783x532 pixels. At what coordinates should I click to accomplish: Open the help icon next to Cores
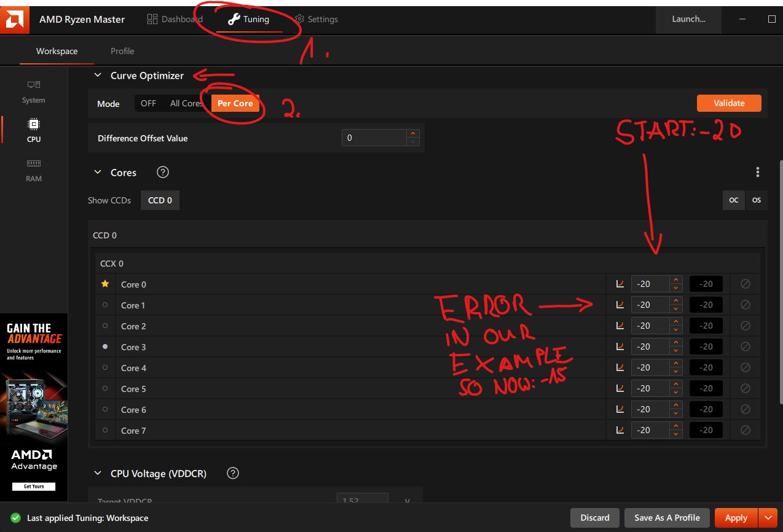click(x=163, y=173)
